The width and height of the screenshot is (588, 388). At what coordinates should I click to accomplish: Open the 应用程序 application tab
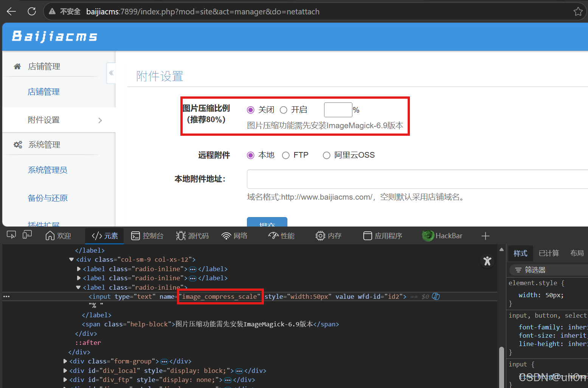pyautogui.click(x=383, y=236)
